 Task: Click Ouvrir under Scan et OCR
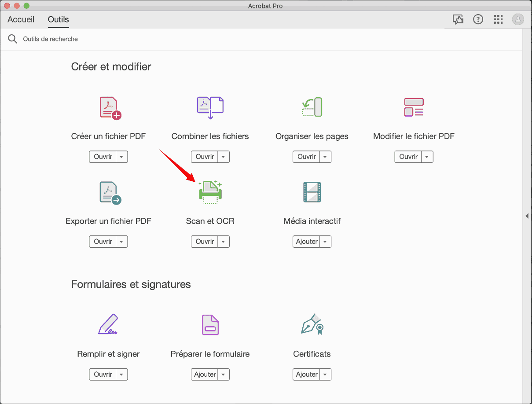click(205, 242)
